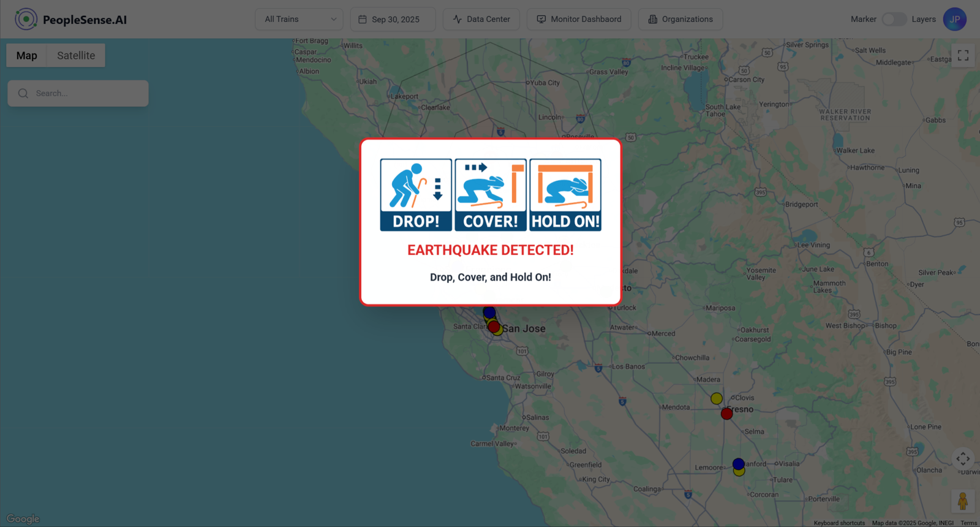
Task: Open the Sep 30, 2025 date picker
Action: (393, 19)
